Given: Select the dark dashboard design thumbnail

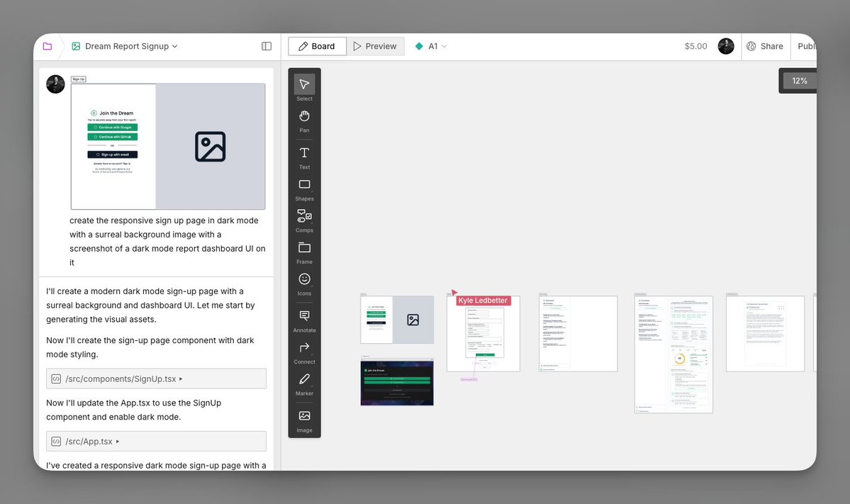Looking at the screenshot, I should 397,381.
